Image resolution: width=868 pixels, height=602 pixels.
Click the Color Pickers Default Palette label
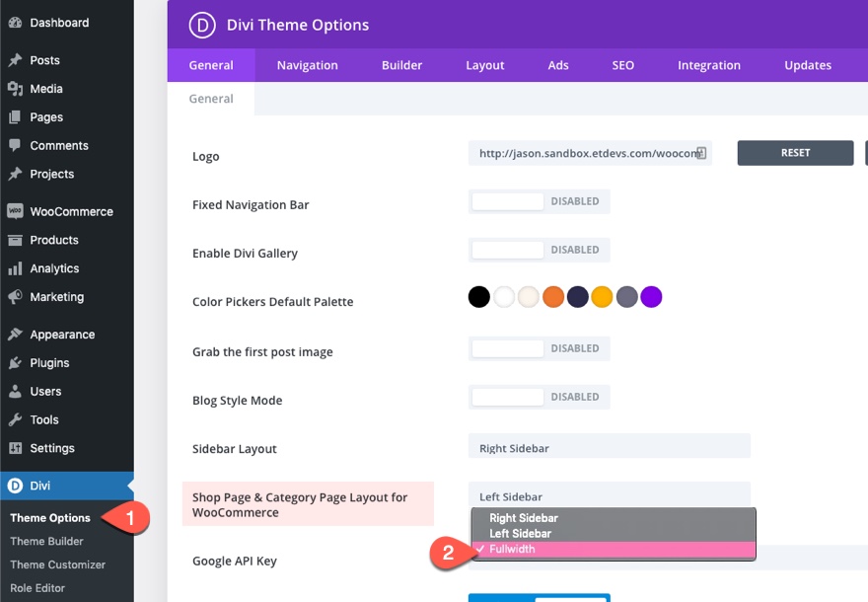click(272, 302)
